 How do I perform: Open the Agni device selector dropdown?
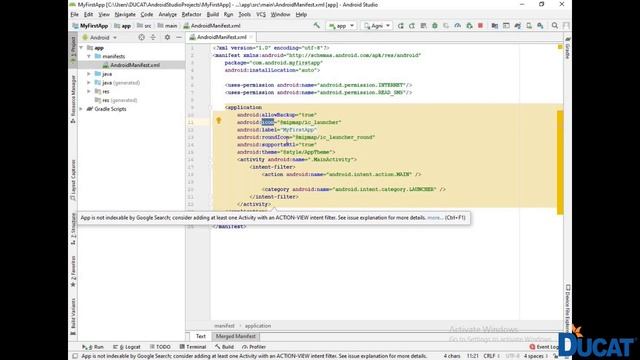point(377,26)
